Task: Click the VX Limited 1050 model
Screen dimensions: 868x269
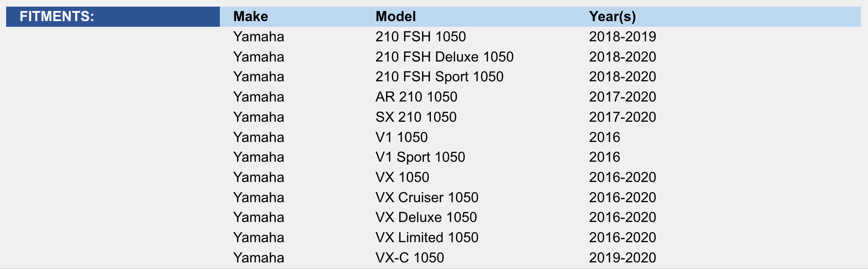Action: tap(427, 237)
